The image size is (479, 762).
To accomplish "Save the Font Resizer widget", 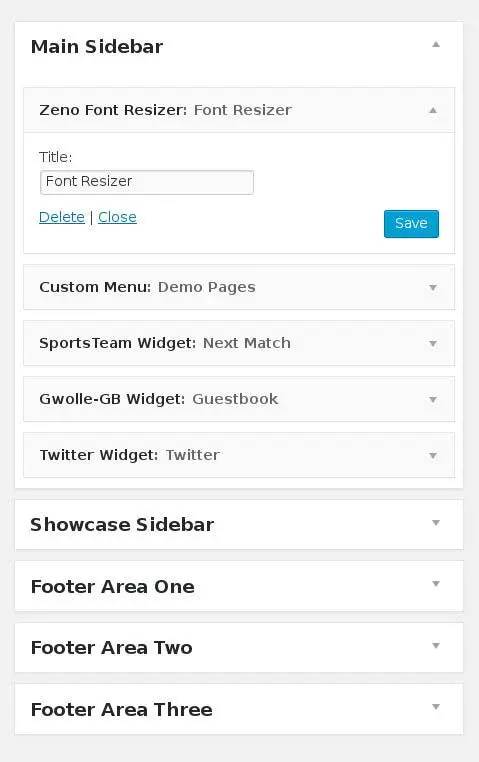I will tap(411, 224).
